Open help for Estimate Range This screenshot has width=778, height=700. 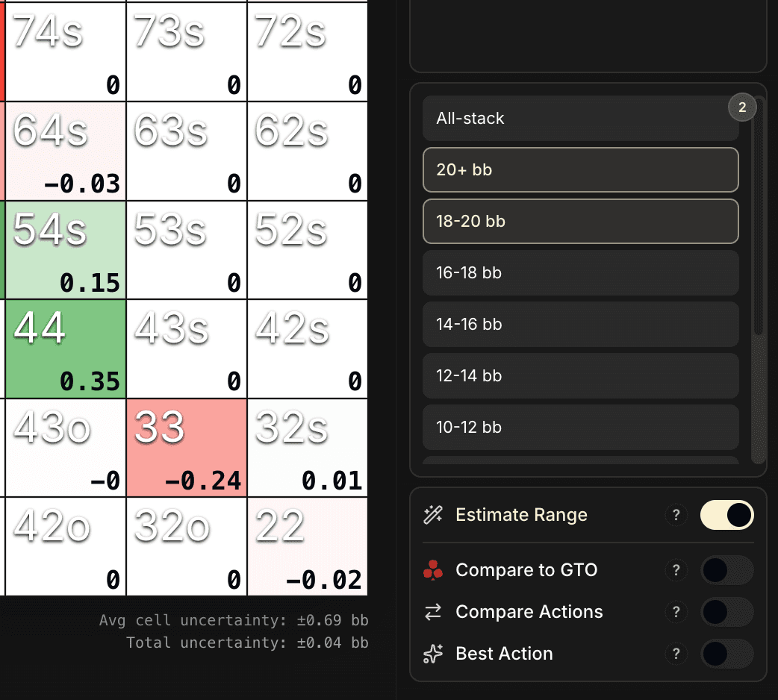coord(676,515)
